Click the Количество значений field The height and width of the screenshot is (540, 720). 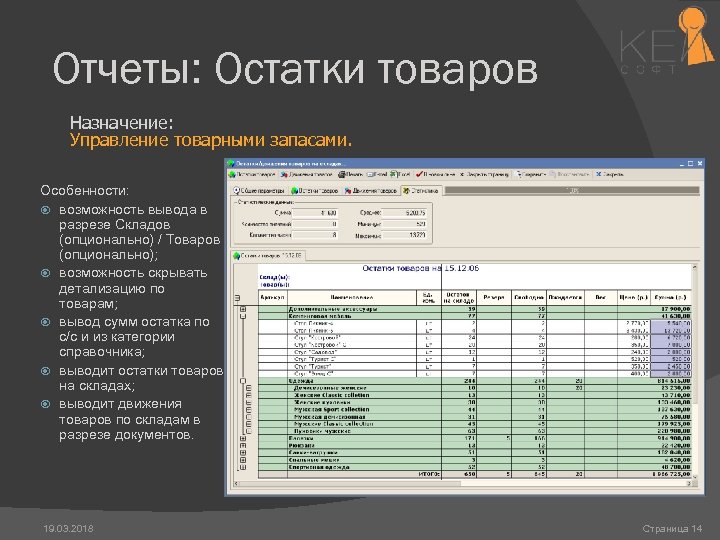315,224
